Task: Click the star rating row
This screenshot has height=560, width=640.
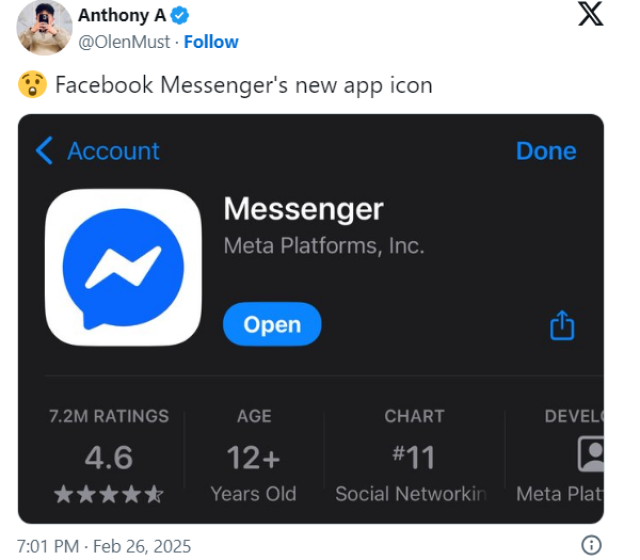Action: (109, 494)
